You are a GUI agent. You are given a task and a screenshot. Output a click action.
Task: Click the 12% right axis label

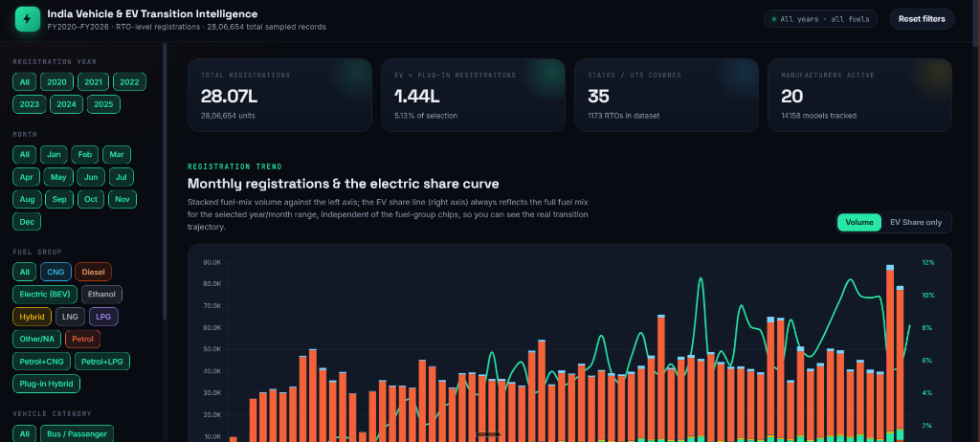coord(928,262)
